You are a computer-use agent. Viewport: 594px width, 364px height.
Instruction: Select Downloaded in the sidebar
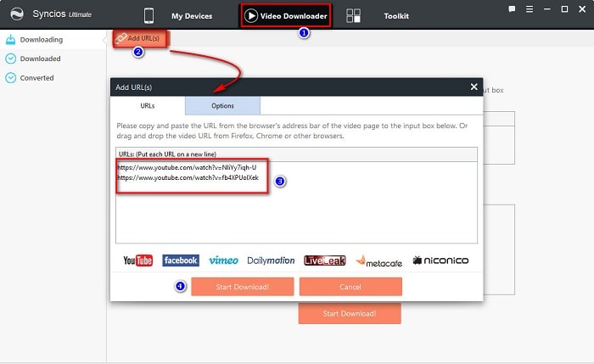[x=40, y=59]
